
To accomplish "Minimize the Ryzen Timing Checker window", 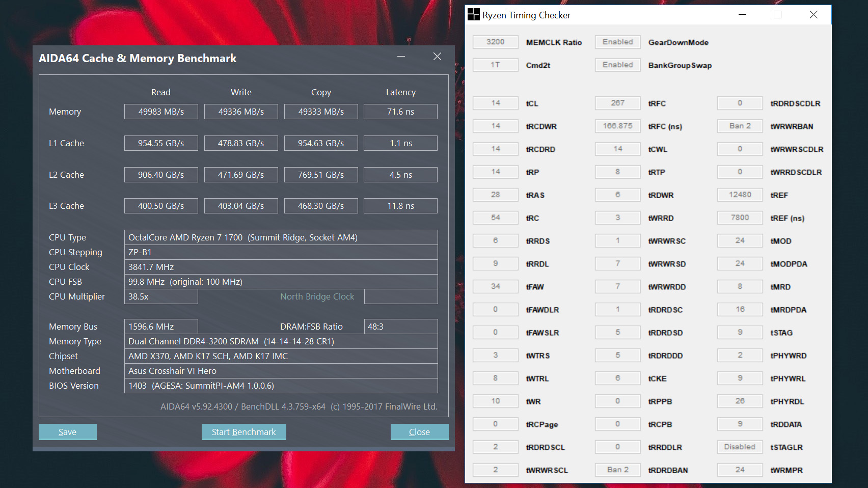I will 742,15.
